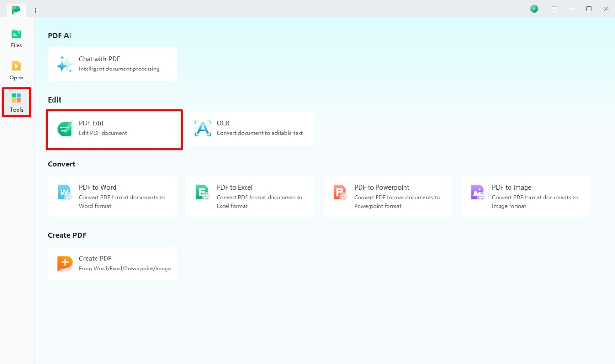
Task: Click 'Edit PDF document' description text
Action: point(103,133)
